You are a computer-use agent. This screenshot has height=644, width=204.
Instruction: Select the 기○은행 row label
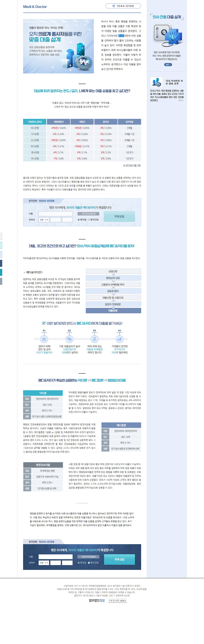tap(35, 134)
